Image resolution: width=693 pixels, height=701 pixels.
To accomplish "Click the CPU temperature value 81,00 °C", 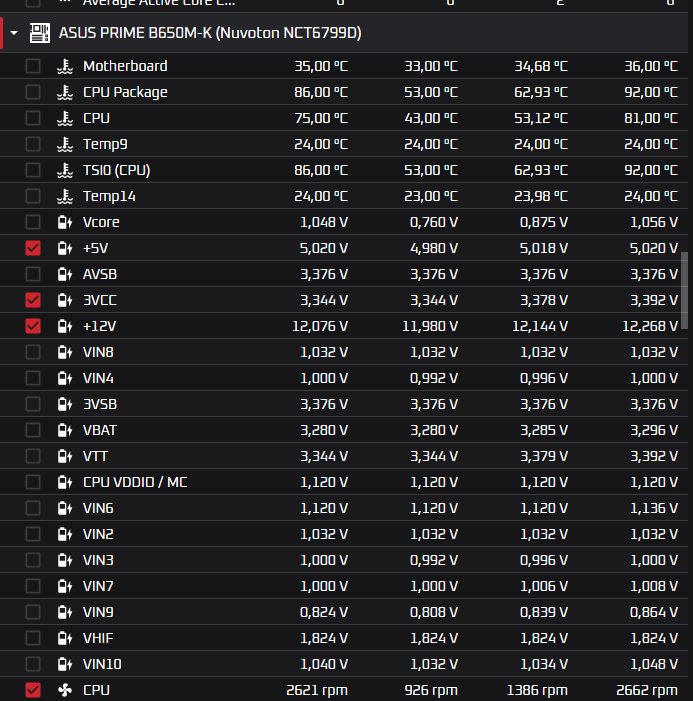I will click(x=651, y=118).
